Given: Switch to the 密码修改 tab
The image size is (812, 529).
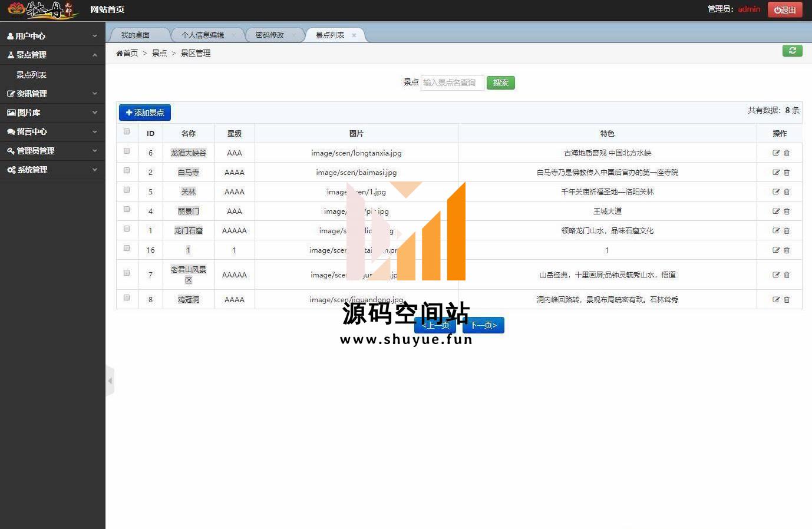Looking at the screenshot, I should click(270, 35).
